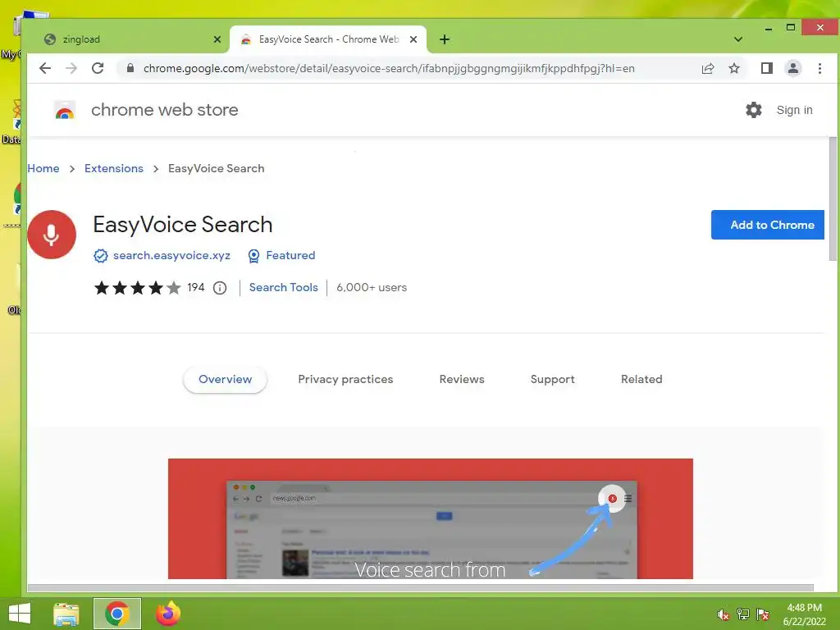This screenshot has width=840, height=630.
Task: Open File Explorer from taskbar
Action: [66, 614]
